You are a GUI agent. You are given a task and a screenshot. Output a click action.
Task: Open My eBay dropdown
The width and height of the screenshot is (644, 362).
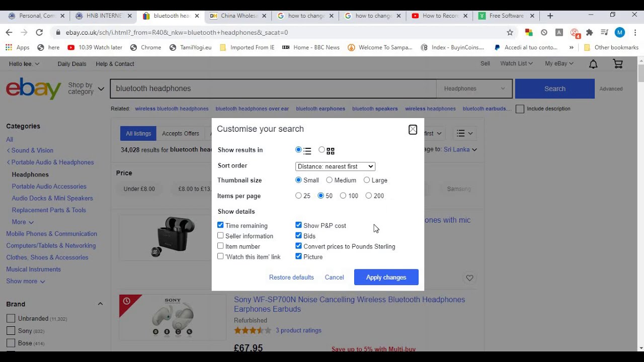click(559, 63)
